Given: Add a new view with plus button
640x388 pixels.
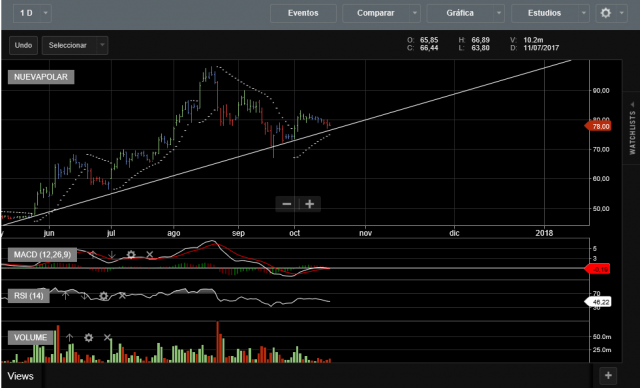Looking at the screenshot, I should click(x=608, y=375).
